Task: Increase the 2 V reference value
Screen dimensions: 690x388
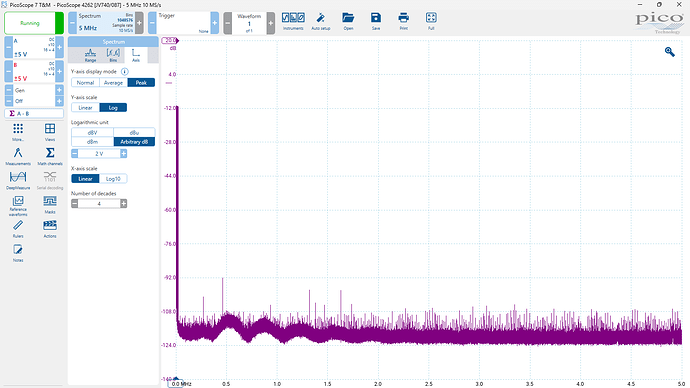Action: 124,154
